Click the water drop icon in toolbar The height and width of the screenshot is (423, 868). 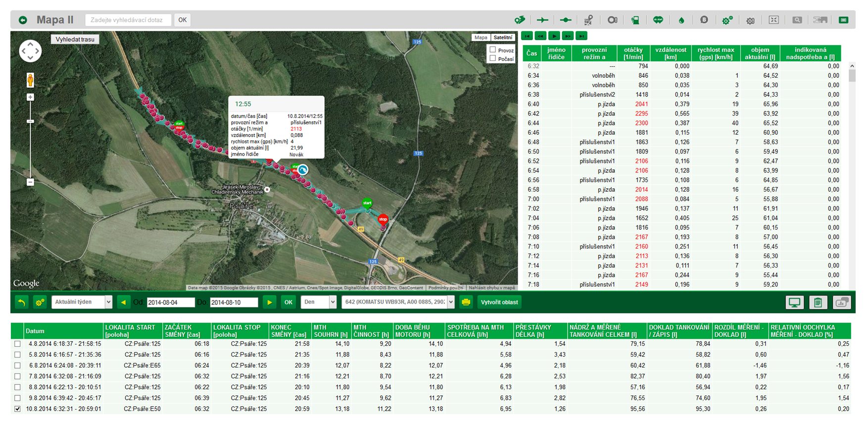tap(681, 20)
